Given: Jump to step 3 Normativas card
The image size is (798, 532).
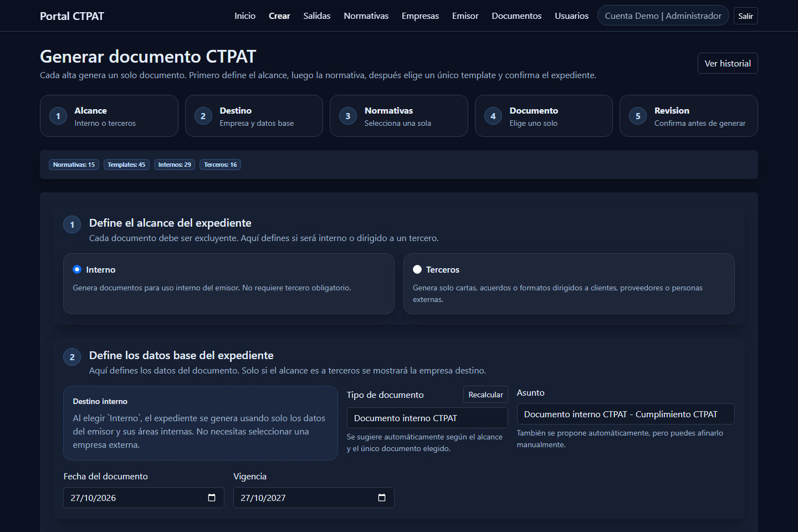Looking at the screenshot, I should 399,116.
